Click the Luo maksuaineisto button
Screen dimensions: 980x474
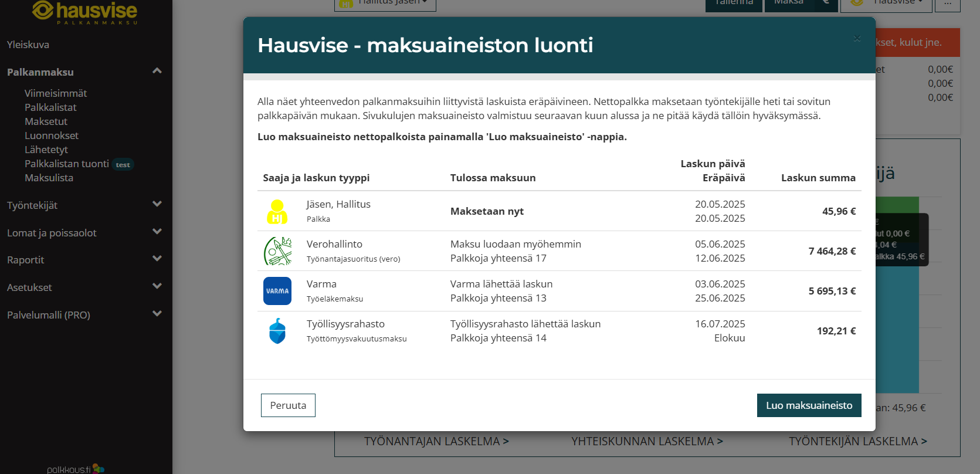coord(809,405)
